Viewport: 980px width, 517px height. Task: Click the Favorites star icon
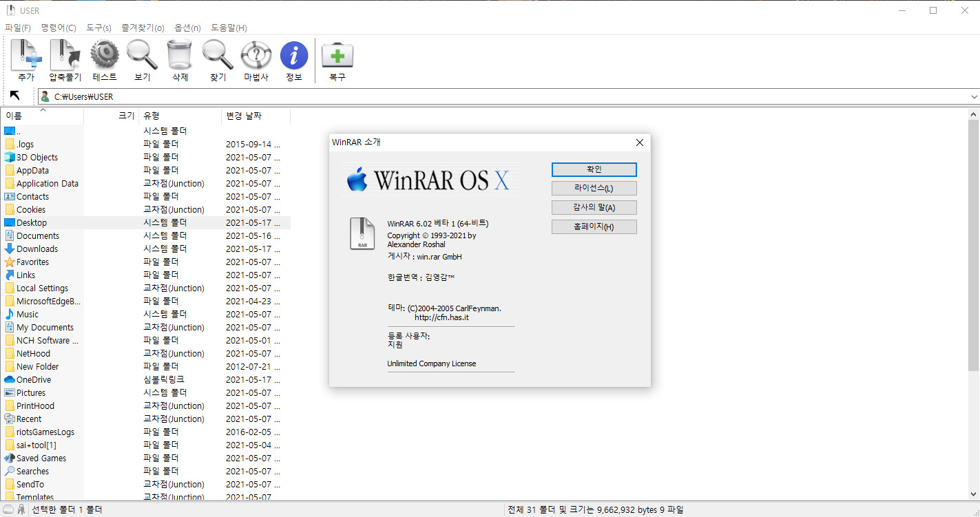10,262
